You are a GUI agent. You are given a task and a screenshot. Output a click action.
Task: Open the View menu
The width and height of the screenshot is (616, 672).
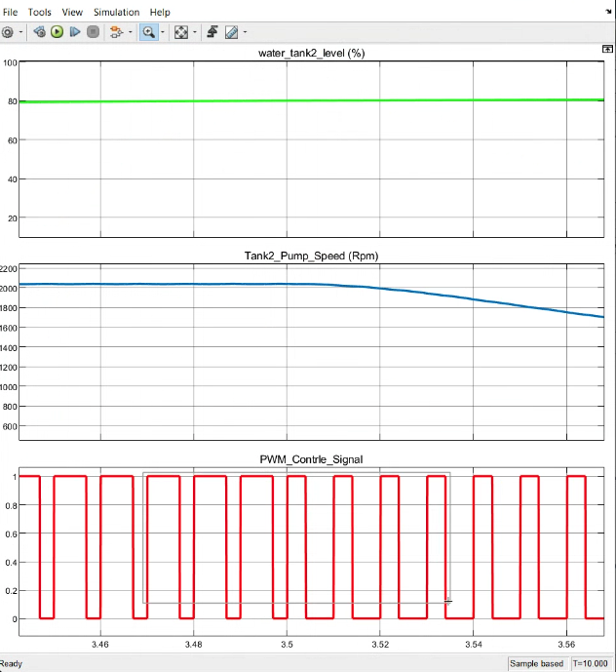(72, 12)
